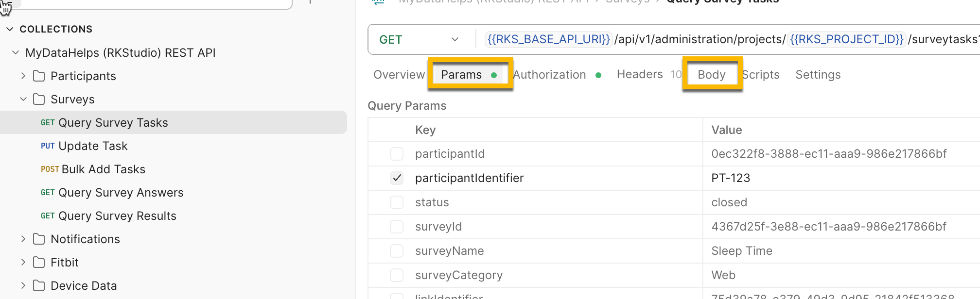Switch to the Body tab
This screenshot has height=299, width=980.
(712, 75)
